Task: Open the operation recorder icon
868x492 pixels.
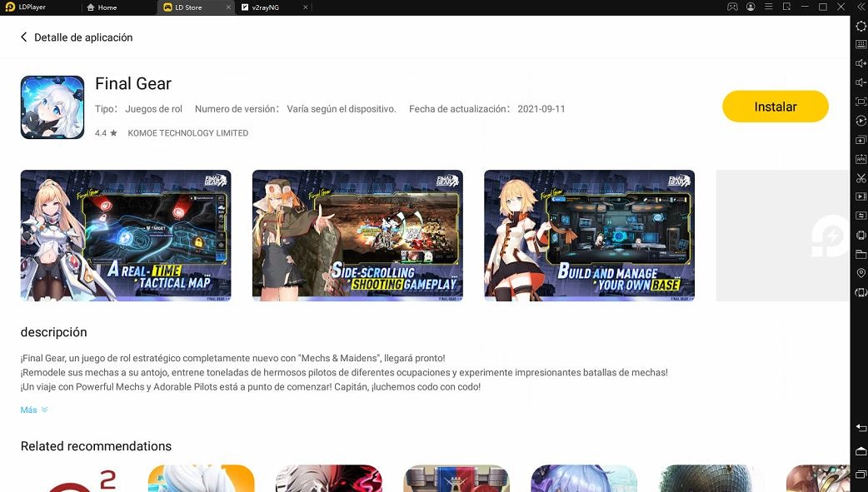Action: coord(861,121)
